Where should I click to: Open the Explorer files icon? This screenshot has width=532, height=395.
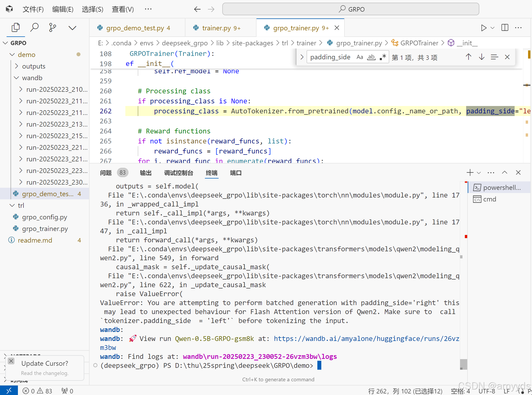16,27
